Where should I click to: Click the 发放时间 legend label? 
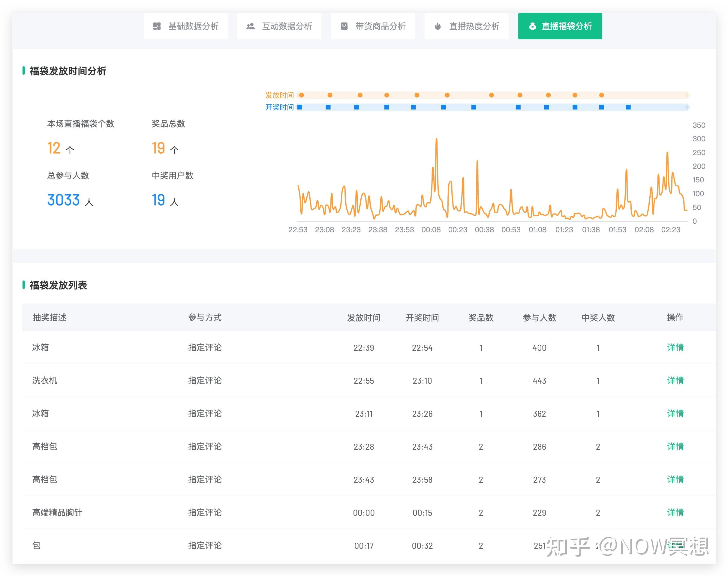click(279, 95)
